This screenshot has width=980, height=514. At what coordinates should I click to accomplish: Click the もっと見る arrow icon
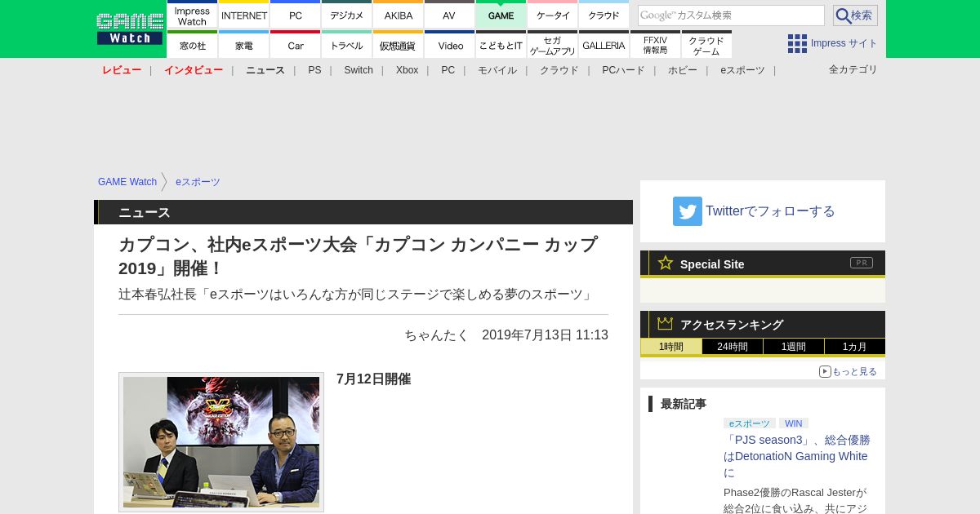pos(825,371)
